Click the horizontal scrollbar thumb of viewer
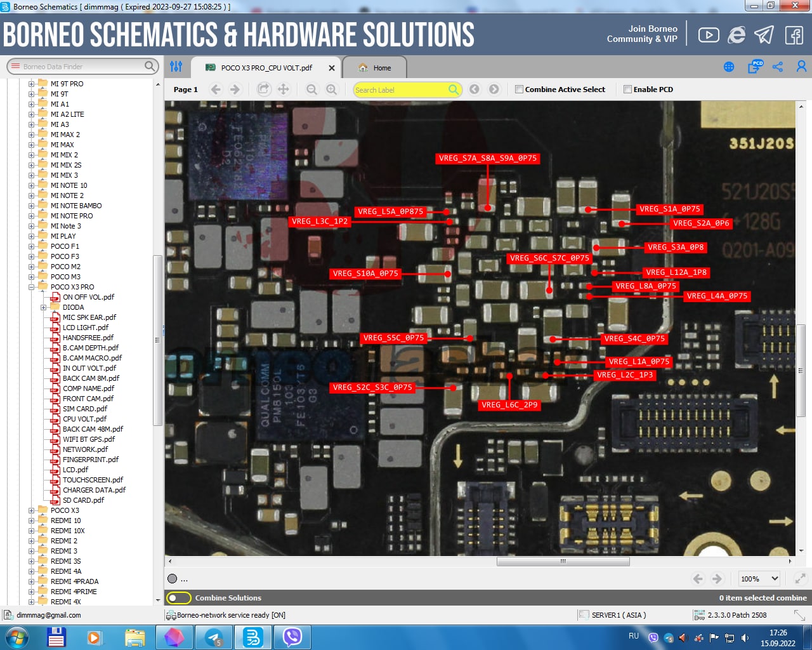This screenshot has height=650, width=812. click(x=563, y=561)
